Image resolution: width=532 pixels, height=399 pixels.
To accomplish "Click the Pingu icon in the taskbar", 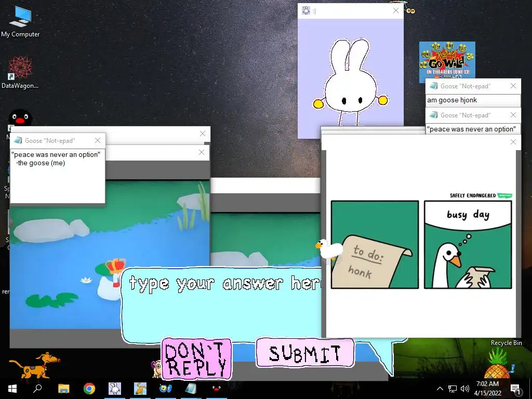I will [x=217, y=389].
